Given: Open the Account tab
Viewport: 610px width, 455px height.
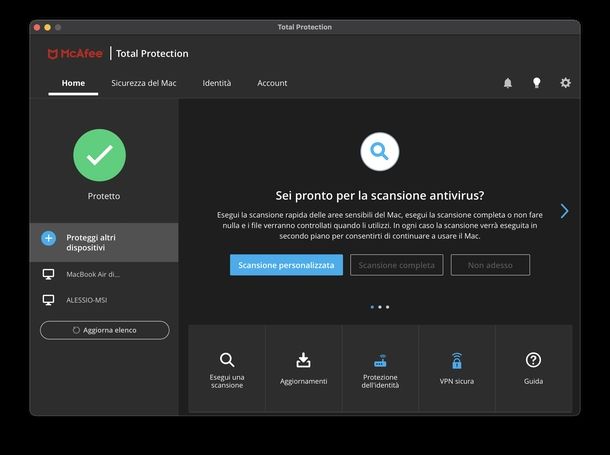Looking at the screenshot, I should (272, 83).
